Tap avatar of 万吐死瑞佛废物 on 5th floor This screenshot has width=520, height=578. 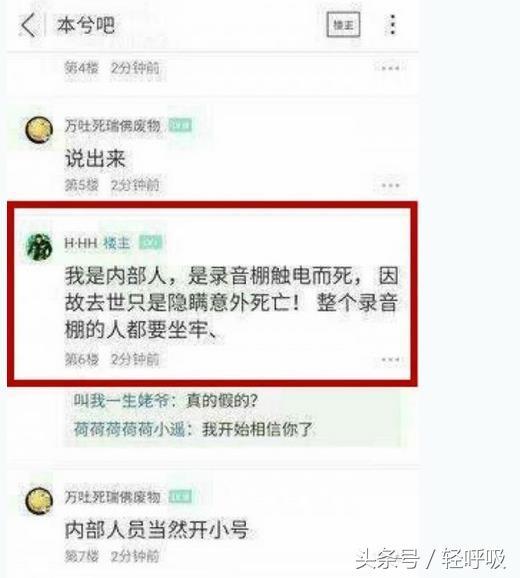(x=39, y=130)
